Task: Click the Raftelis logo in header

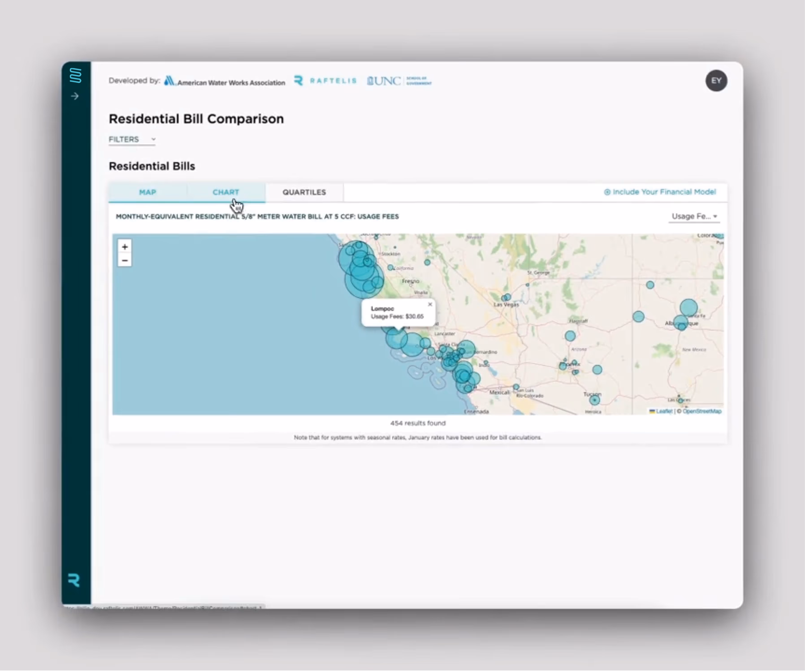Action: 325,81
